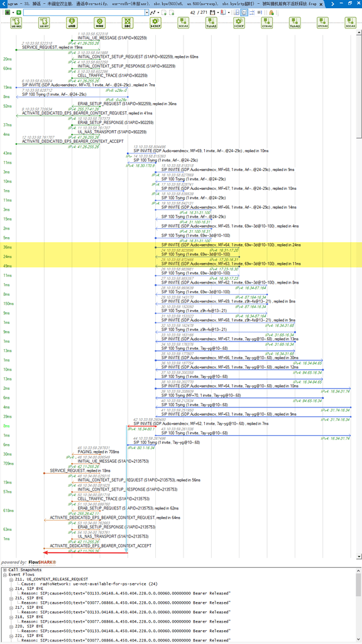Viewport: 362px width, 644px height.
Task: Click the MME node icon
Action: pos(100,23)
